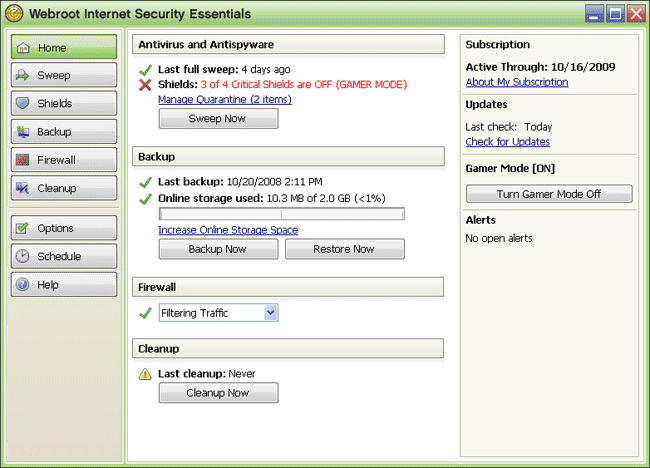This screenshot has height=468, width=650.
Task: Click the Backup computer icon
Action: click(x=22, y=131)
